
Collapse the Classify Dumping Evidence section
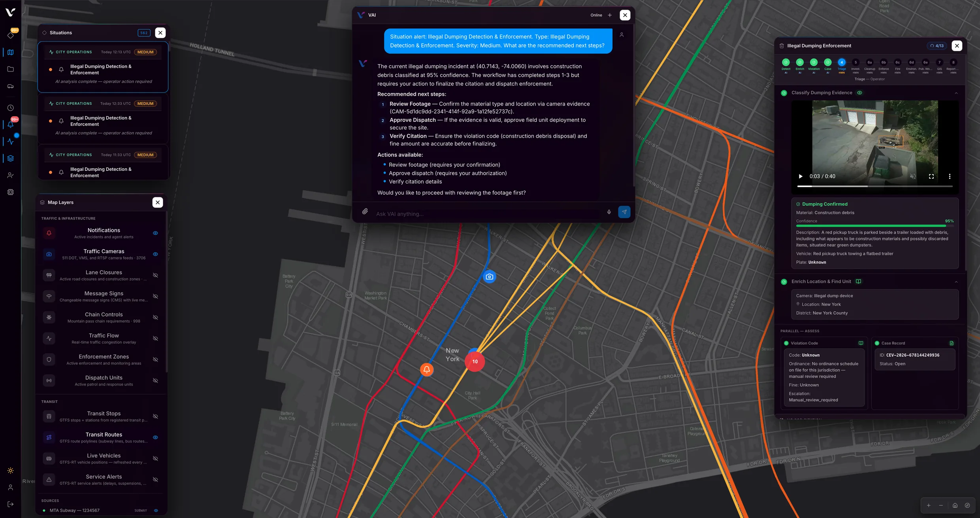[x=956, y=93]
